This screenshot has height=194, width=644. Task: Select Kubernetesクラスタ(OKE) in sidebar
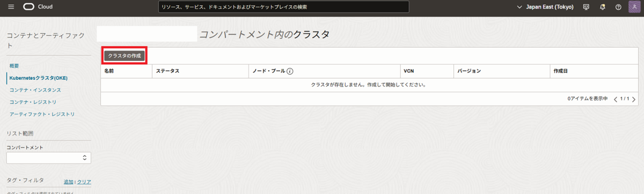[x=39, y=78]
